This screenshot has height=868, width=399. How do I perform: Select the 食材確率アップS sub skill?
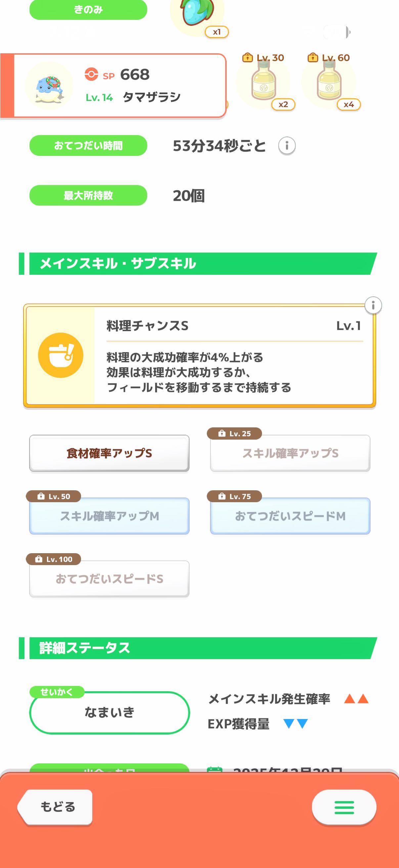coord(109,453)
